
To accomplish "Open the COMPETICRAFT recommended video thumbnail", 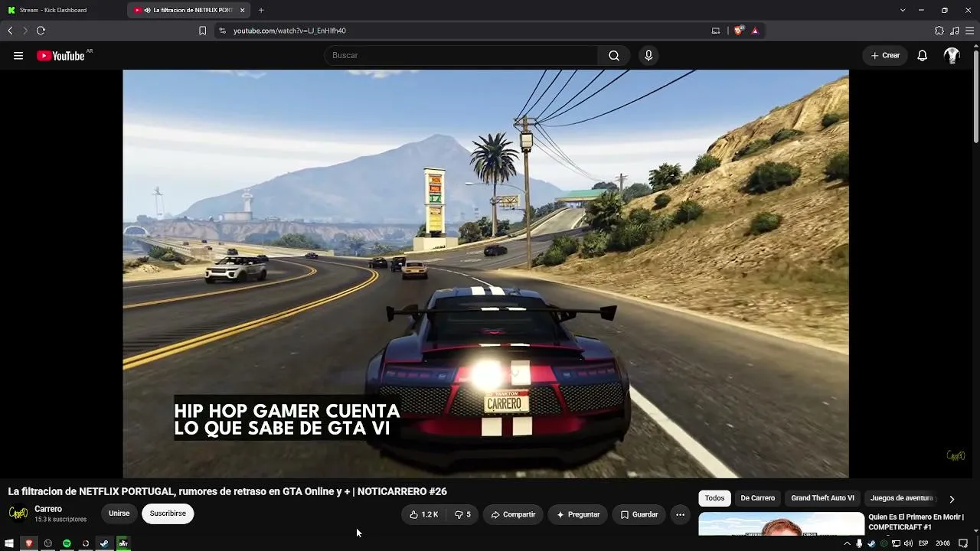I will point(781,524).
